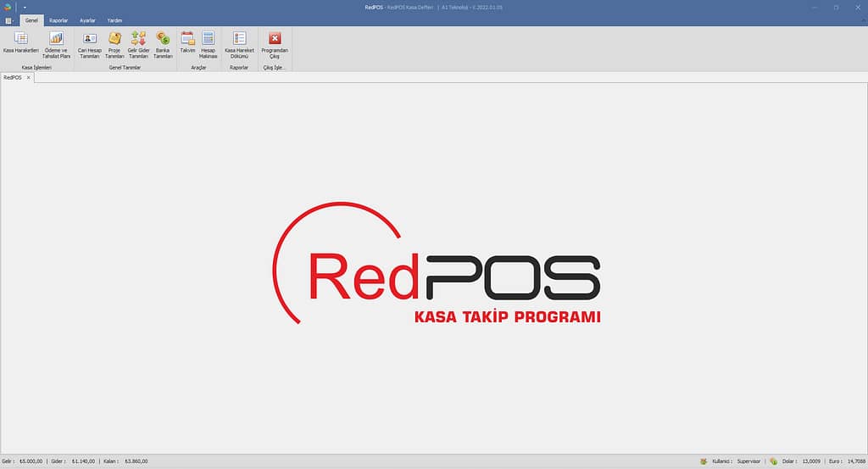Switch to the Ayarlar ribbon tab
Viewport: 868px width, 469px height.
(87, 20)
